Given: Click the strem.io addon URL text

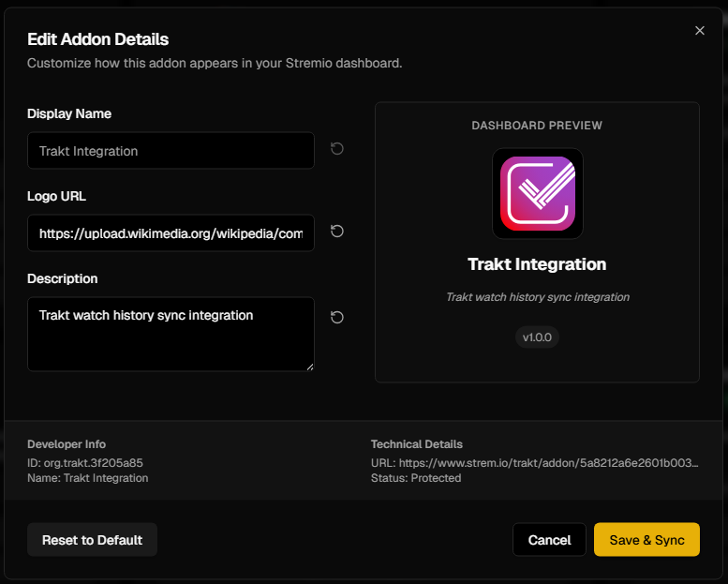Looking at the screenshot, I should pyautogui.click(x=534, y=463).
